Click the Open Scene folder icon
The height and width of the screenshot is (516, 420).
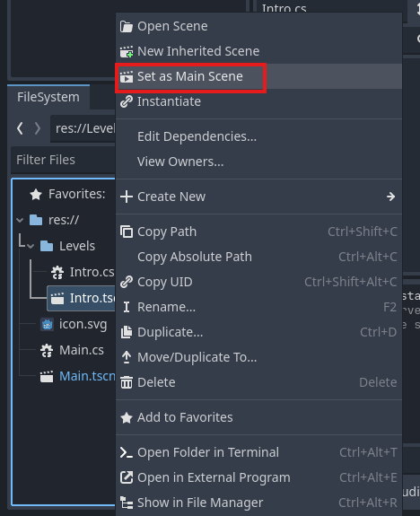(127, 26)
